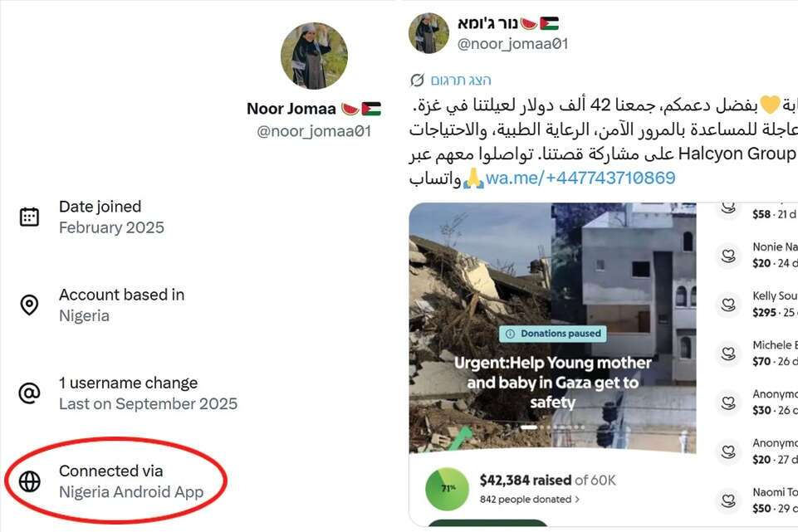The height and width of the screenshot is (532, 798).
Task: Click the 71% circular progress indicator
Action: pos(447,488)
